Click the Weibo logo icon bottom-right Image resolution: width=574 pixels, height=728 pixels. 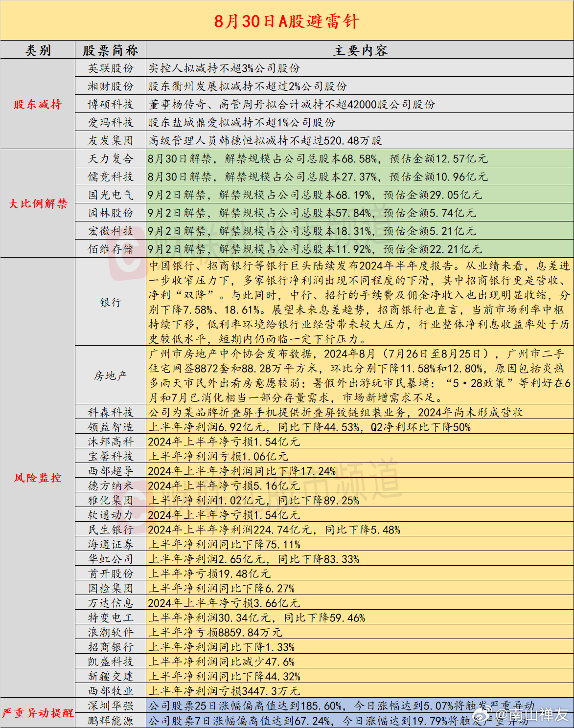point(482,715)
